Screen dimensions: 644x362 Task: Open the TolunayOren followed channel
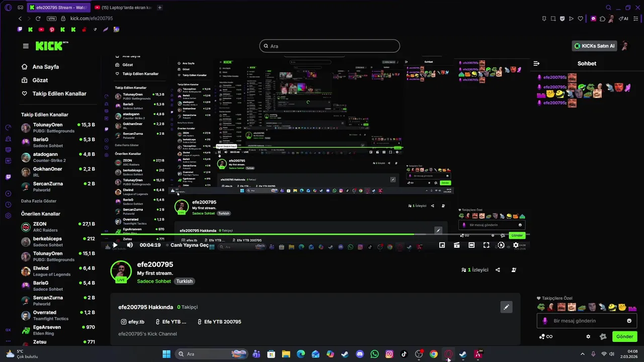(x=58, y=127)
